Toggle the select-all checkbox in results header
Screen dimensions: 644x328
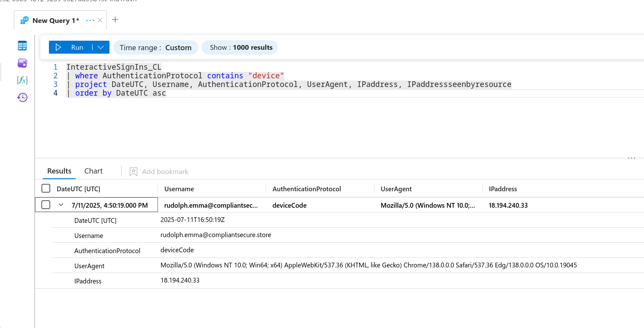pyautogui.click(x=46, y=189)
